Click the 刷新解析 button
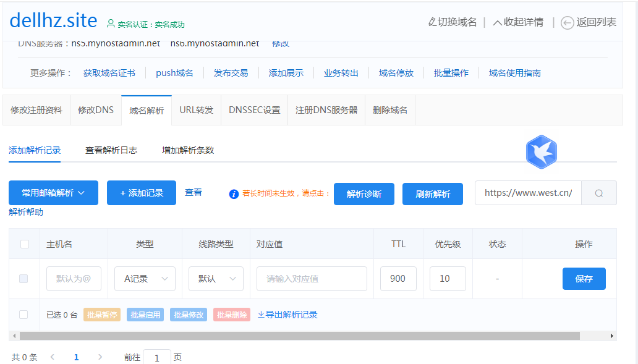Viewport: 638px width, 364px height. coord(433,194)
